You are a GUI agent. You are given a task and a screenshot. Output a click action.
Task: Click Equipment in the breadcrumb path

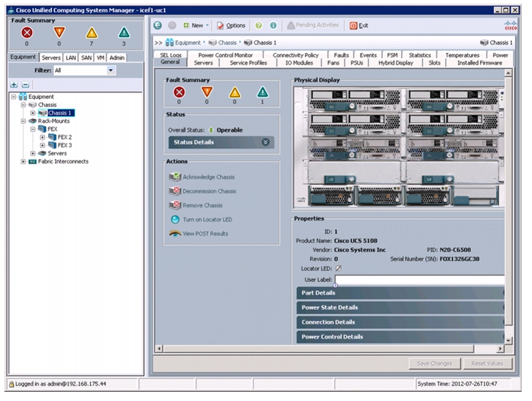[188, 43]
